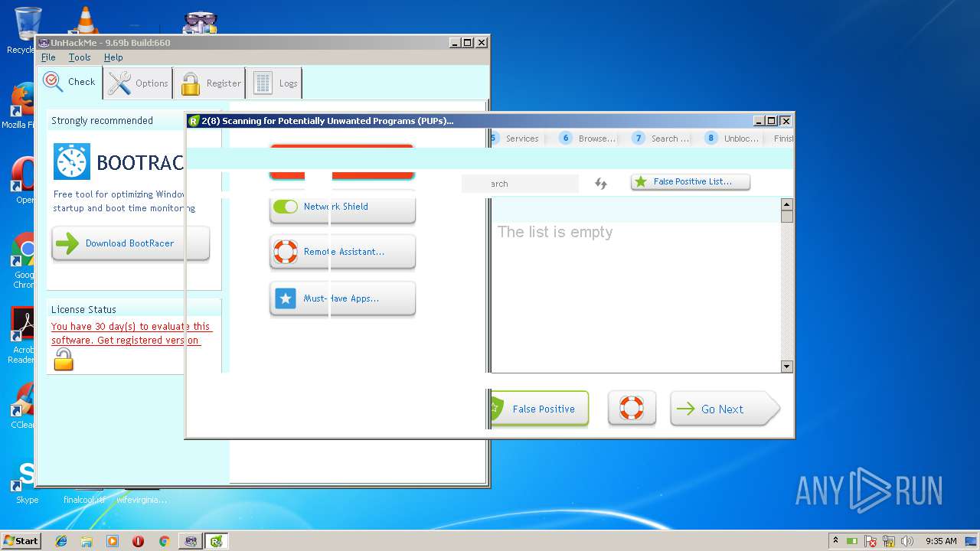Open Windows Explorer from the taskbar

tap(87, 541)
